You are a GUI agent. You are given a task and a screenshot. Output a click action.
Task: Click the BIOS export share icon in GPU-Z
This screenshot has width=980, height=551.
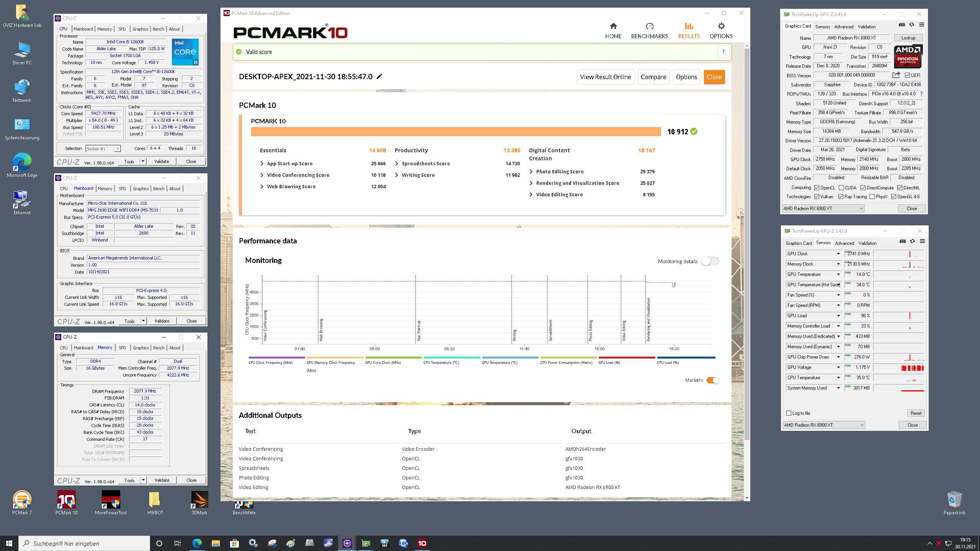(x=896, y=75)
